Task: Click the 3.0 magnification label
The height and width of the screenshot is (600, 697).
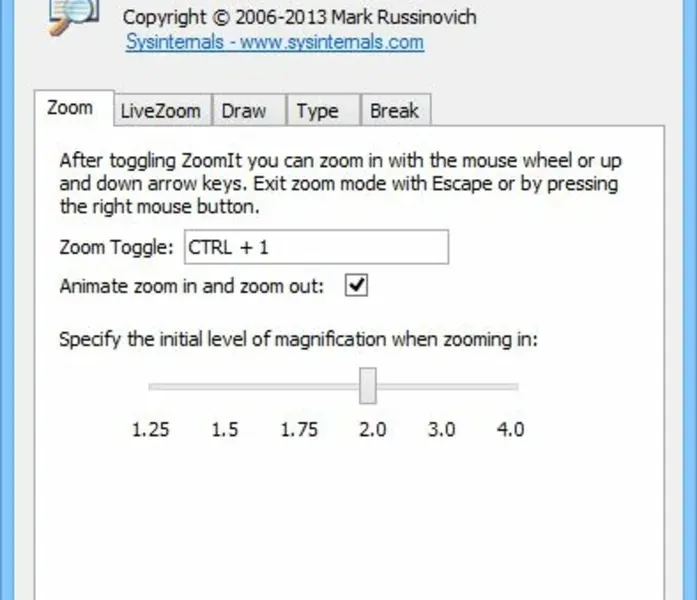Action: pyautogui.click(x=441, y=430)
